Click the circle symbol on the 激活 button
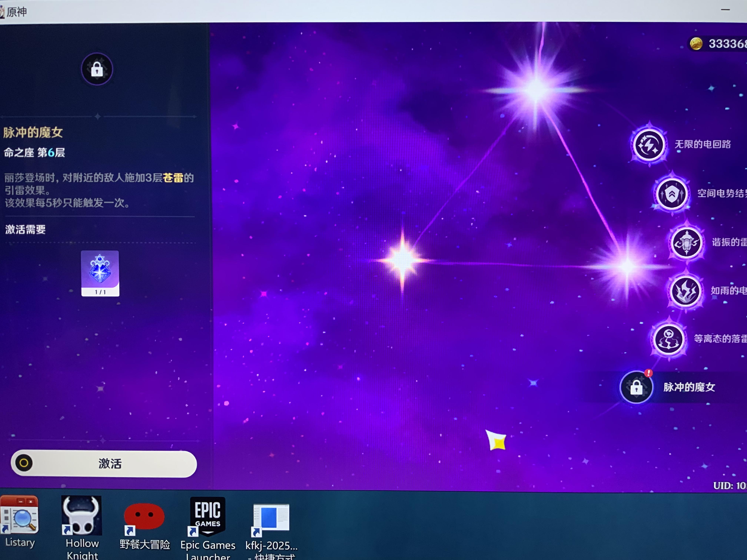Screen dimensions: 747x560 coord(24,463)
